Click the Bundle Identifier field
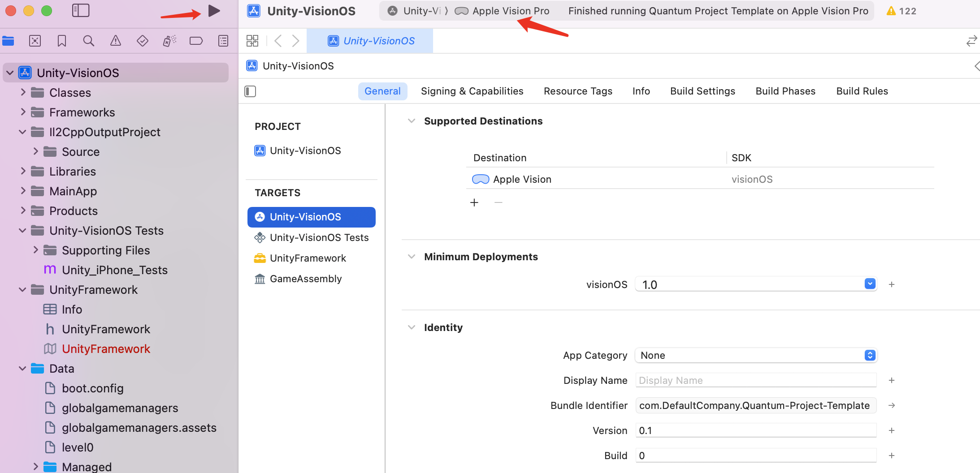The height and width of the screenshot is (473, 980). tap(756, 405)
